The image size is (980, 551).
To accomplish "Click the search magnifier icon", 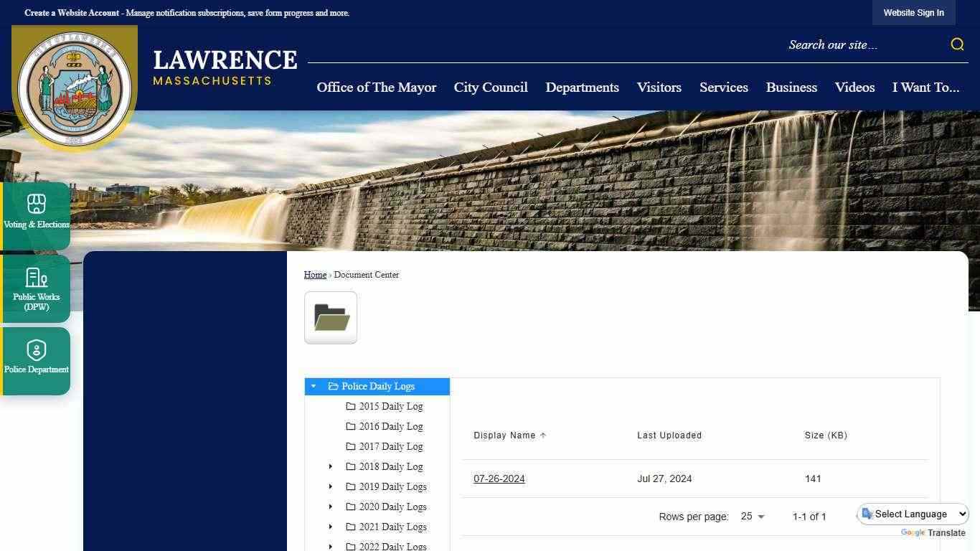I will click(x=957, y=44).
